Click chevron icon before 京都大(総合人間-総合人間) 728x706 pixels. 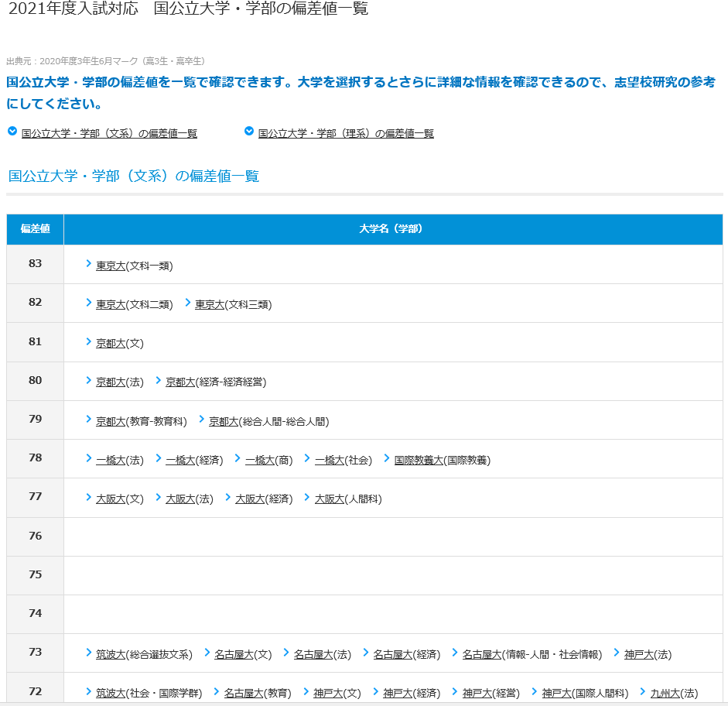[x=201, y=419]
